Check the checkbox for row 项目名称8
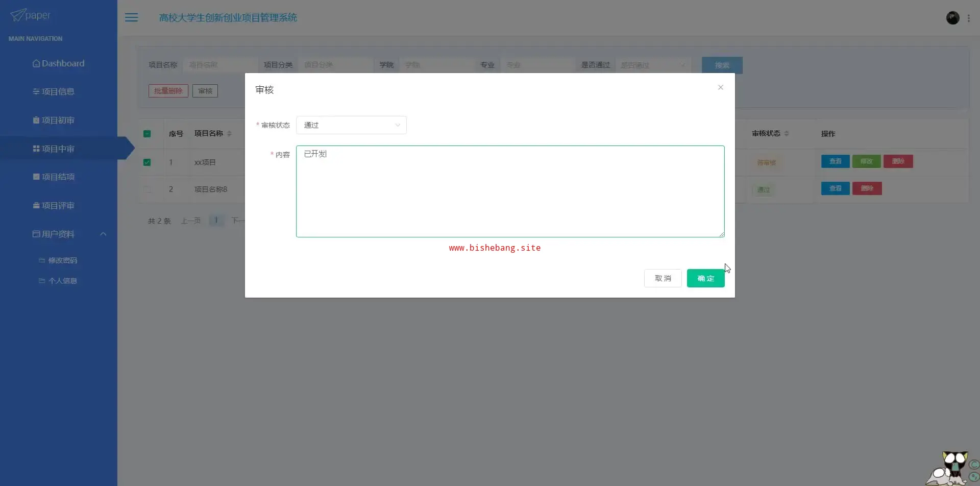 (147, 189)
